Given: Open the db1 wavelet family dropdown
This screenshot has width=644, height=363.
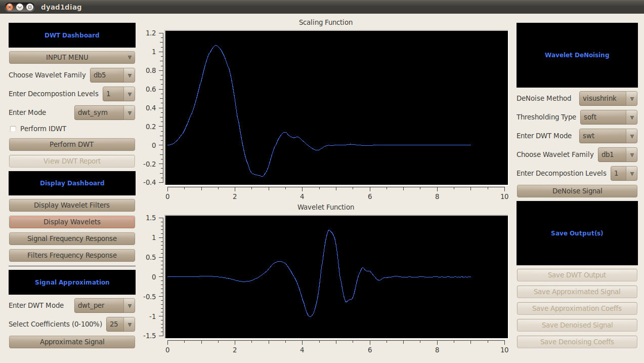Looking at the screenshot, I should tap(618, 154).
